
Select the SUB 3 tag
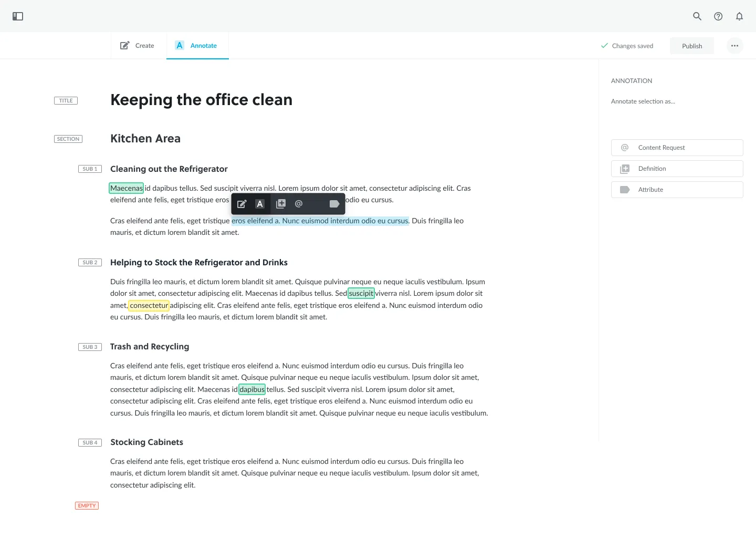tap(90, 347)
